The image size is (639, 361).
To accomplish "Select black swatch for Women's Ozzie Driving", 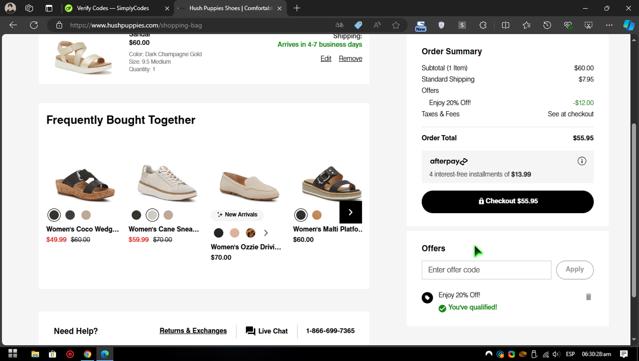I will (x=219, y=233).
